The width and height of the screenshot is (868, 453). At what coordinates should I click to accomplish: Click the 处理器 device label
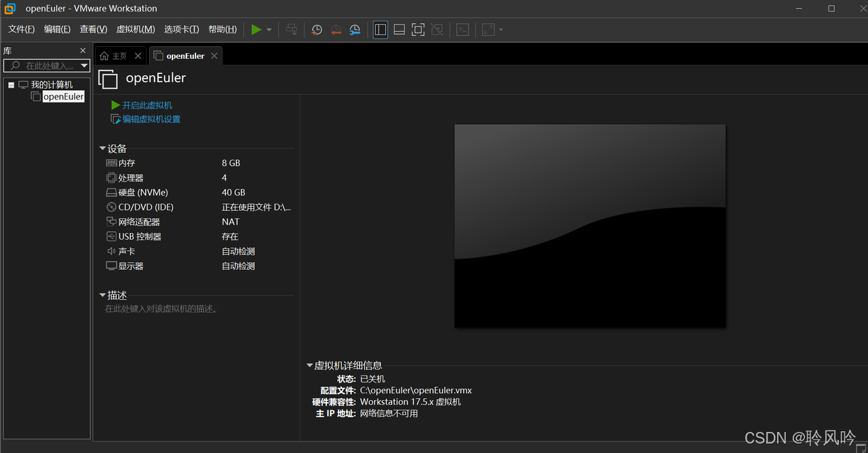point(131,178)
